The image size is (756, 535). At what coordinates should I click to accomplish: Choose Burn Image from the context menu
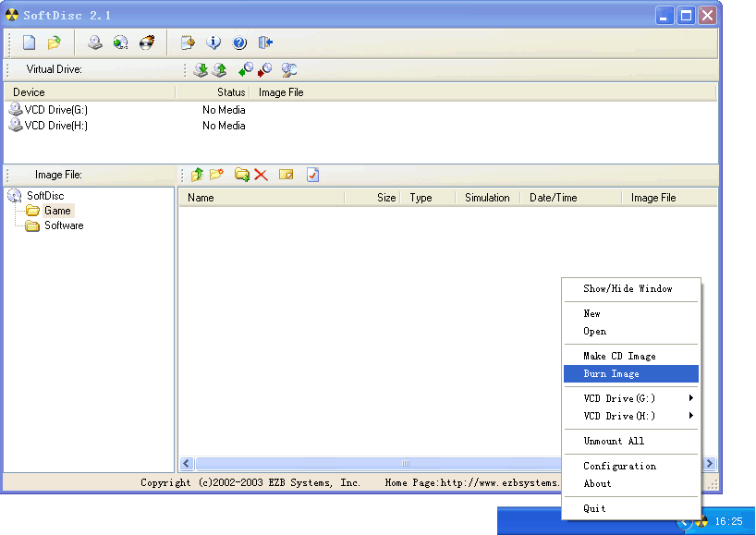coord(613,373)
